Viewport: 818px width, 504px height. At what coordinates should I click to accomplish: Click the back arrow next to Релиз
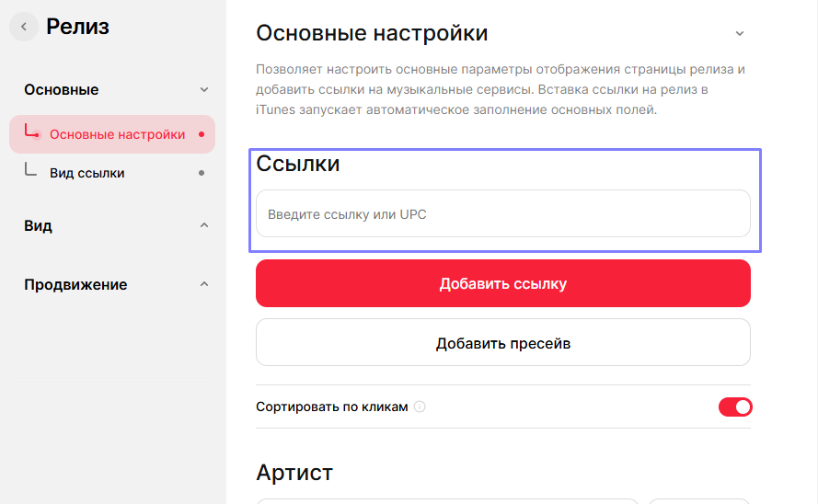[x=24, y=27]
